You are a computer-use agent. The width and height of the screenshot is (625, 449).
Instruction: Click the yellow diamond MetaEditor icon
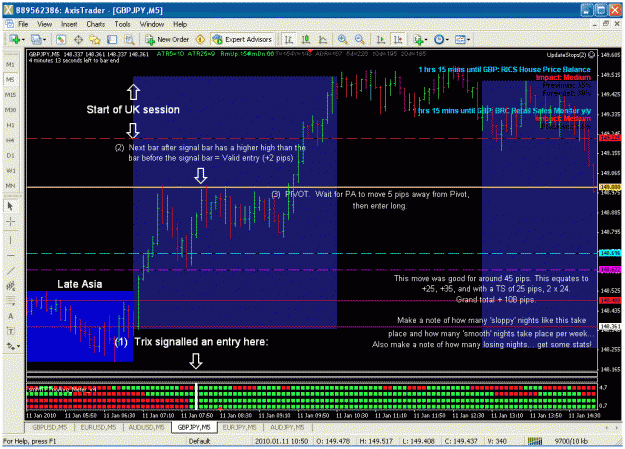click(x=200, y=39)
